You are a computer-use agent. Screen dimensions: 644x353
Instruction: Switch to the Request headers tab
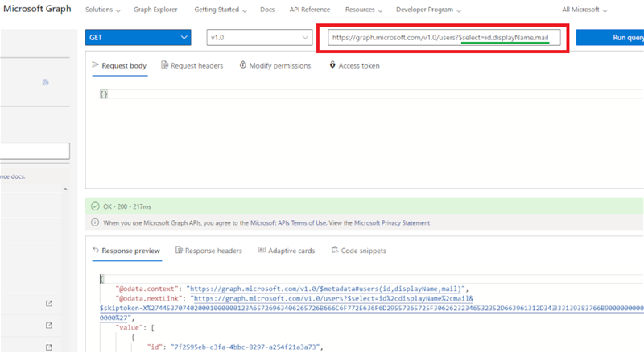(x=192, y=65)
